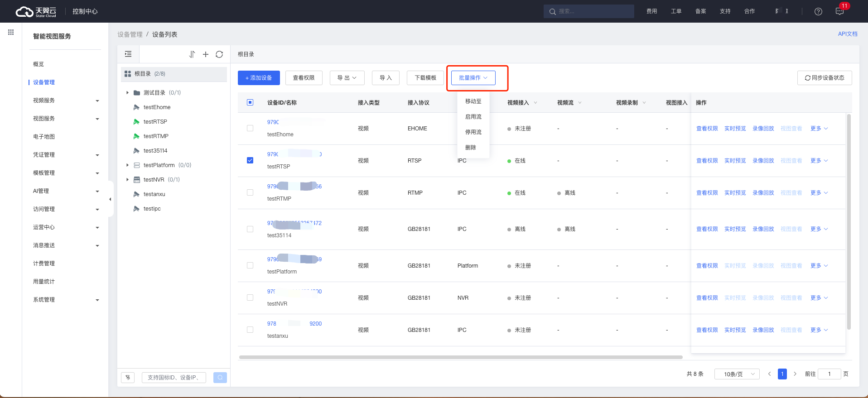Click testanxu camera icon in tree
The height and width of the screenshot is (398, 868).
click(x=136, y=194)
